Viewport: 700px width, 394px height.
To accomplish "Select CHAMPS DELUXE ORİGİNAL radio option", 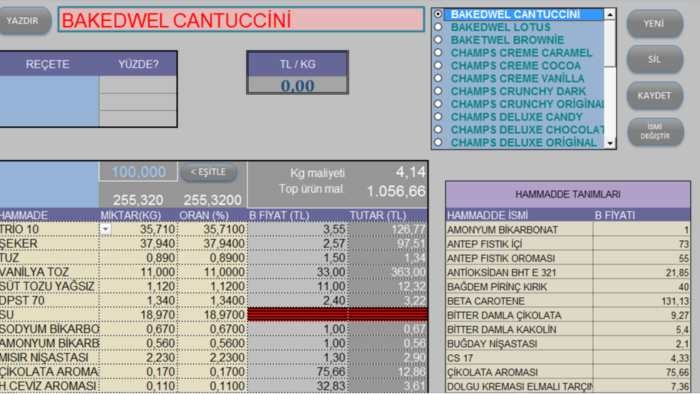I will click(x=438, y=142).
